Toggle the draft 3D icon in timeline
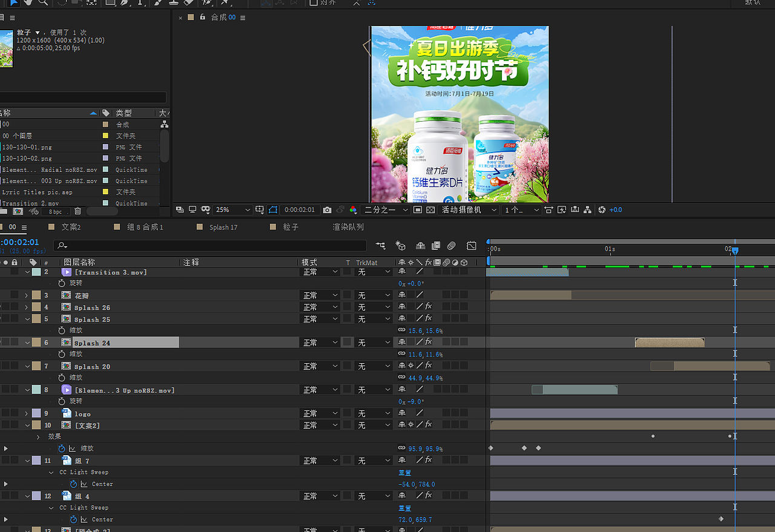 coord(400,246)
